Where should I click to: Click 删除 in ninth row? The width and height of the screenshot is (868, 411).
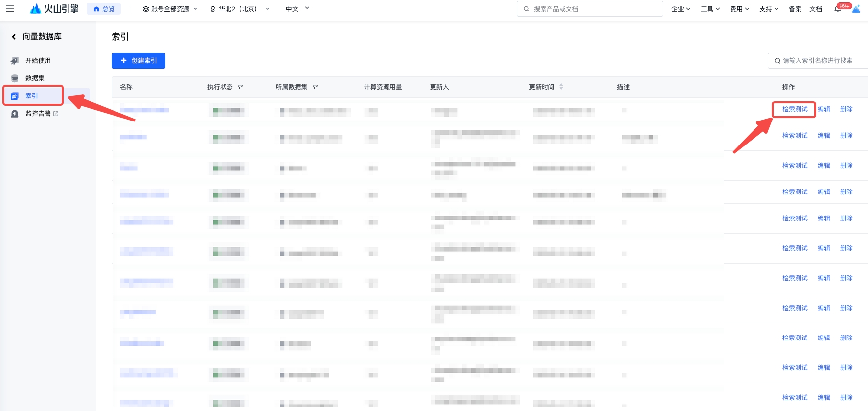click(x=846, y=338)
